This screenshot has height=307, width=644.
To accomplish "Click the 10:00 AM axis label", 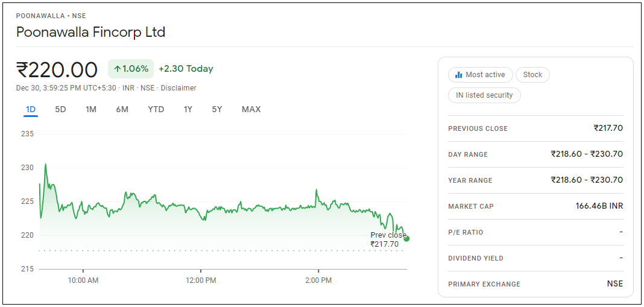I will pyautogui.click(x=83, y=280).
